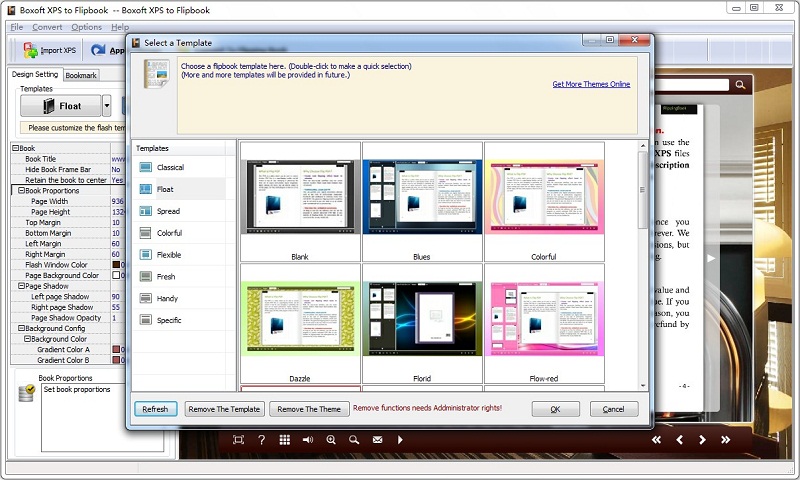Click Remove The Template button

tap(224, 409)
